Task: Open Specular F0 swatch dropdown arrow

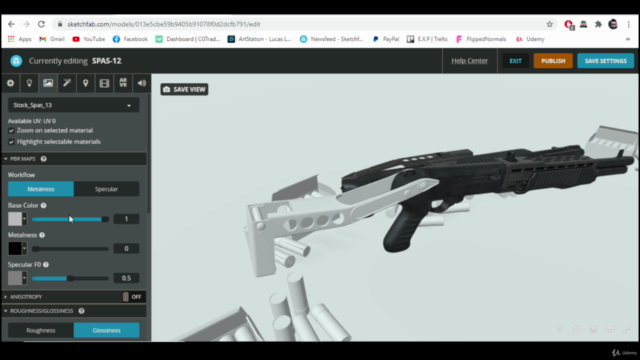Action: (24, 278)
